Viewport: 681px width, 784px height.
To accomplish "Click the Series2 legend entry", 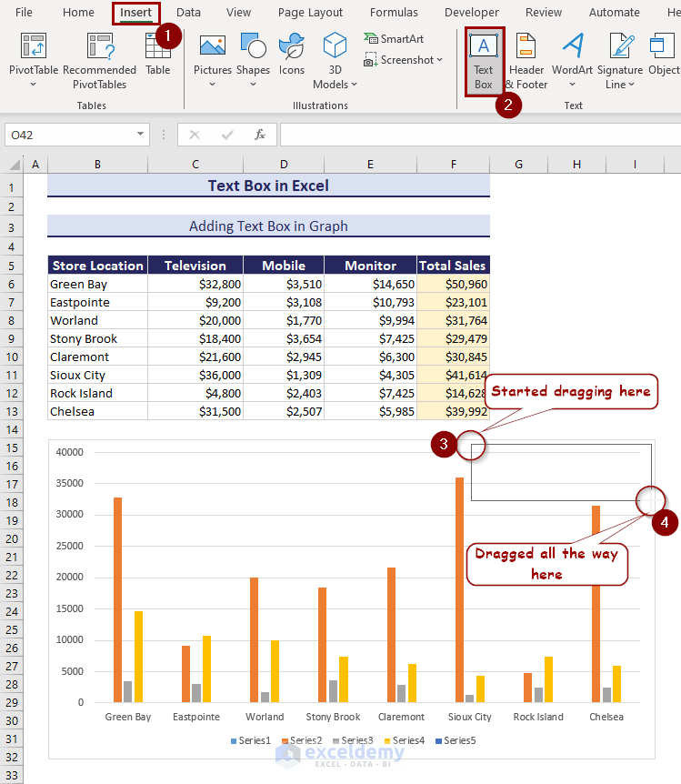I will pos(302,740).
